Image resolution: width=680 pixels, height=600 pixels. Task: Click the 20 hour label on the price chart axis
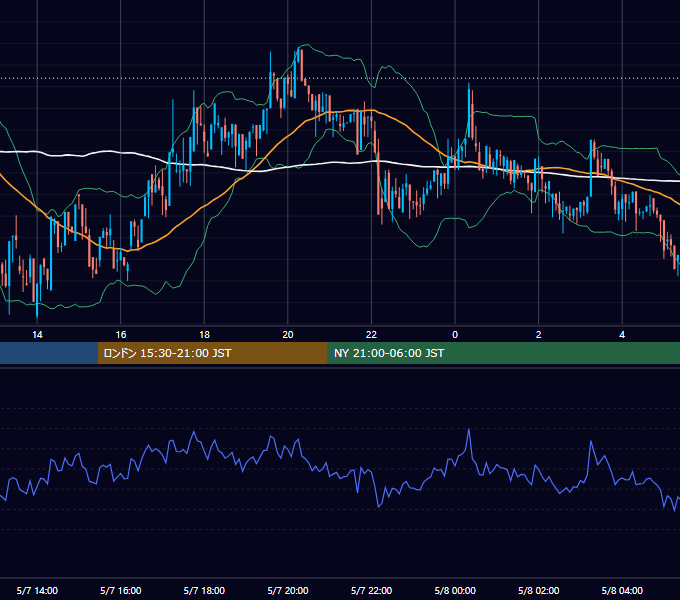click(288, 335)
